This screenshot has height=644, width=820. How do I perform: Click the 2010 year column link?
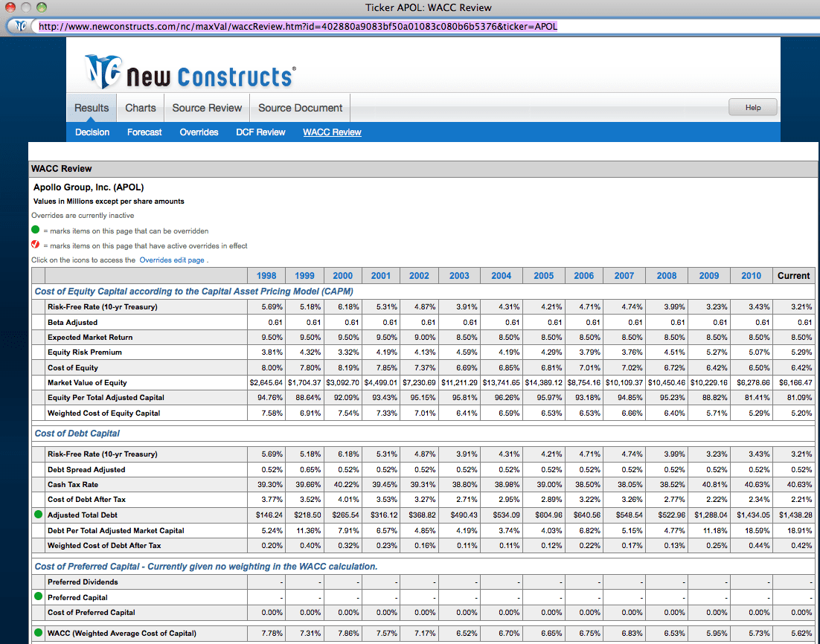[x=751, y=275]
